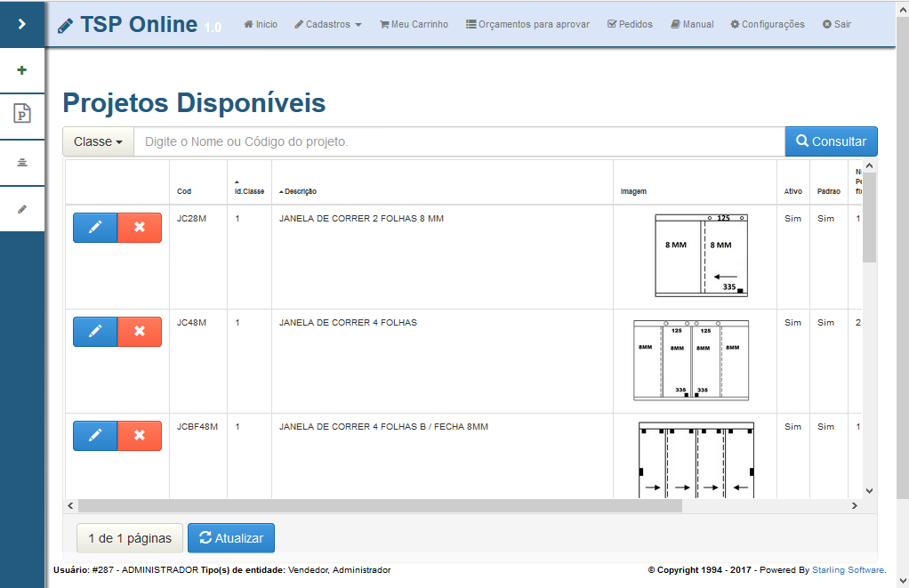This screenshot has height=588, width=909.
Task: Click the table's scroll up arrow
Action: pyautogui.click(x=869, y=165)
